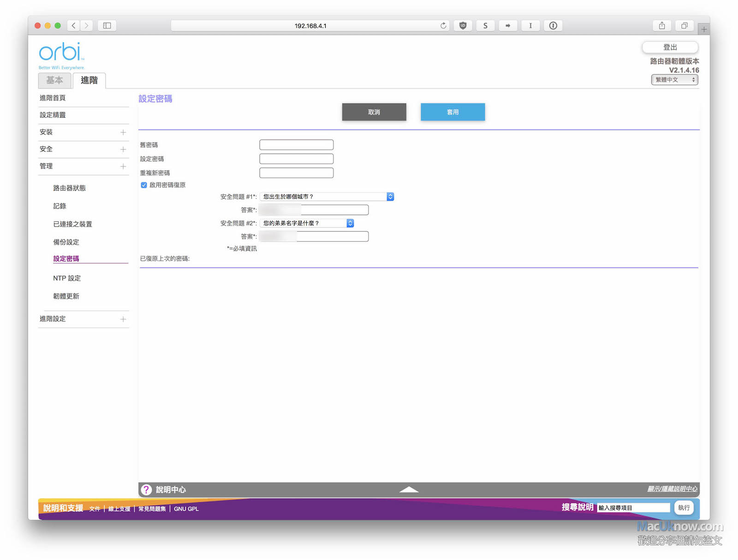Open the 安全問題 #1 dropdown
738x560 pixels.
click(327, 197)
